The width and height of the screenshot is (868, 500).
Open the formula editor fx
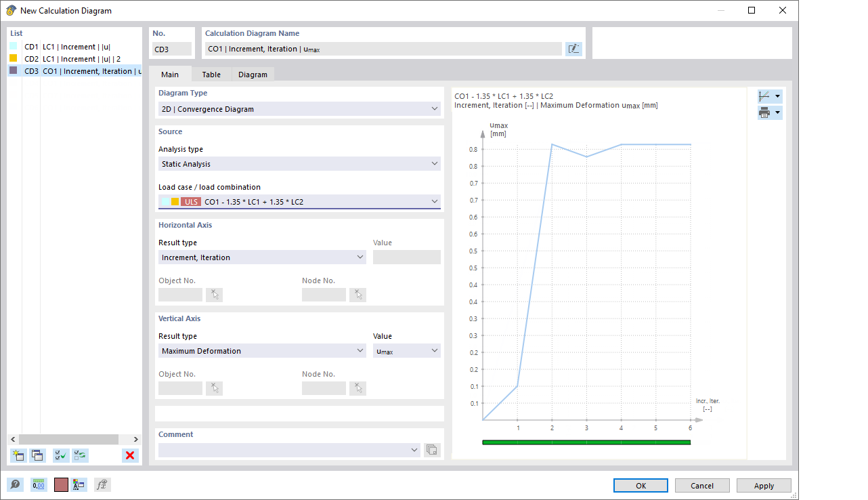(x=102, y=484)
